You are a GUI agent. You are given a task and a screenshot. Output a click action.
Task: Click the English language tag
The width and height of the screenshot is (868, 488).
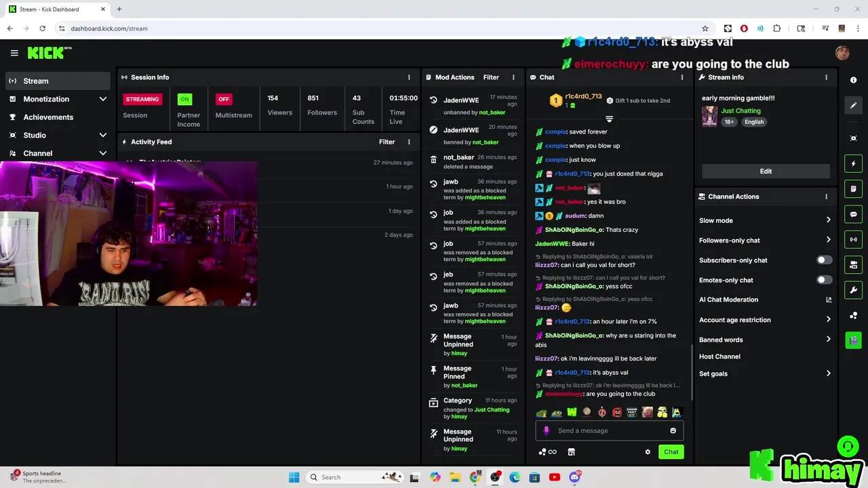pos(754,122)
